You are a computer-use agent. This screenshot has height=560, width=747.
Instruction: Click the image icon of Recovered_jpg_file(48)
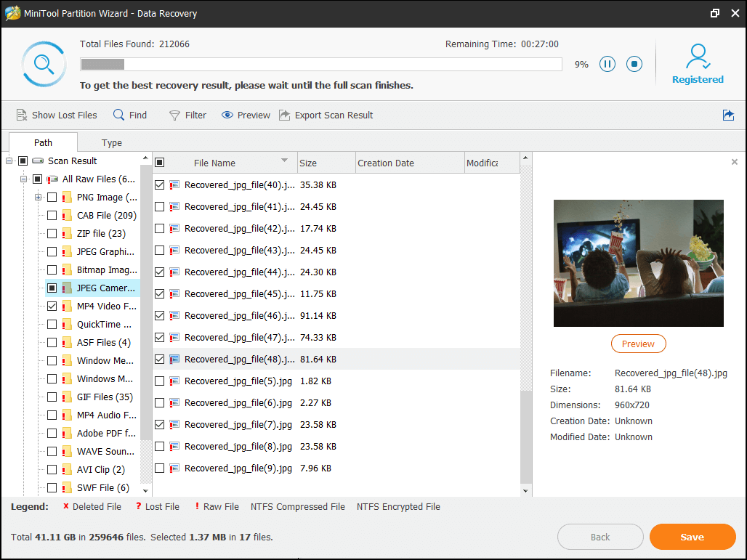click(174, 359)
